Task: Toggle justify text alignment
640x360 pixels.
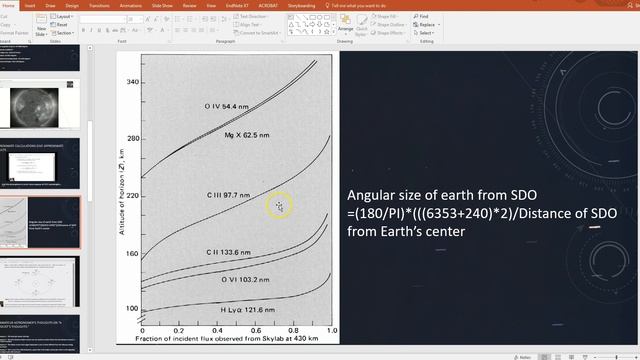Action: tap(202, 30)
